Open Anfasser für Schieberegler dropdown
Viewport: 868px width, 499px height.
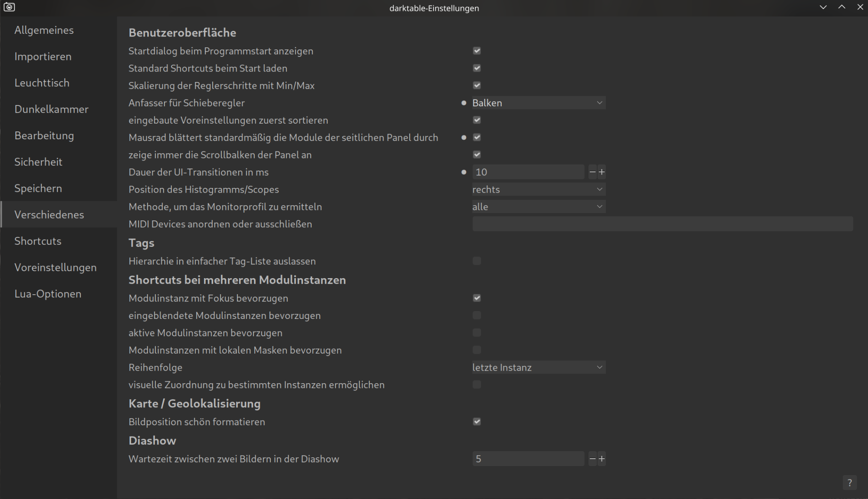[x=538, y=103]
